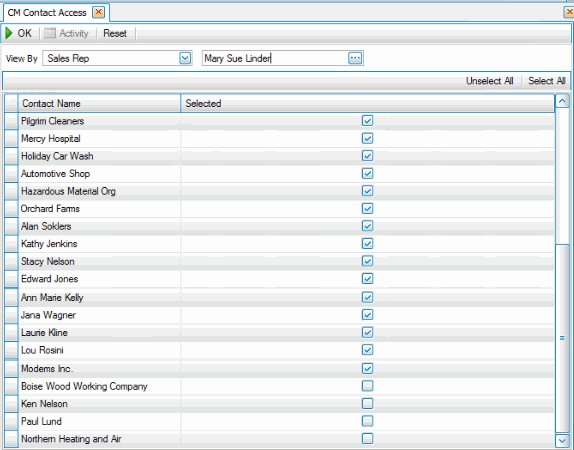Click the scroll up arrow icon
The height and width of the screenshot is (450, 574).
point(562,101)
